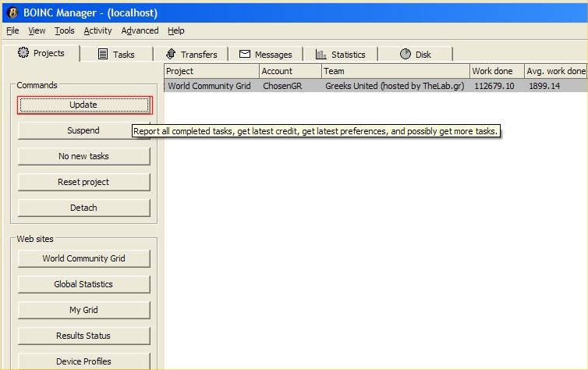
Task: Open the Device Profiles page
Action: (83, 361)
